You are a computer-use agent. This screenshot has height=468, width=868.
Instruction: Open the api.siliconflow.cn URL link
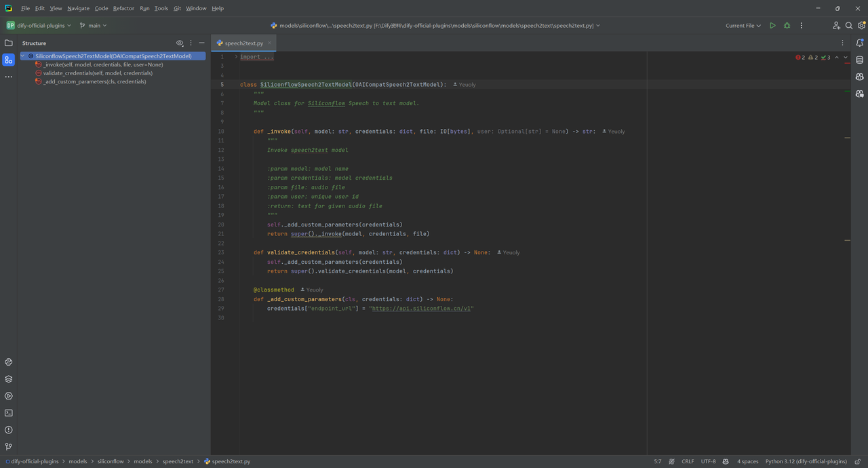(x=421, y=309)
